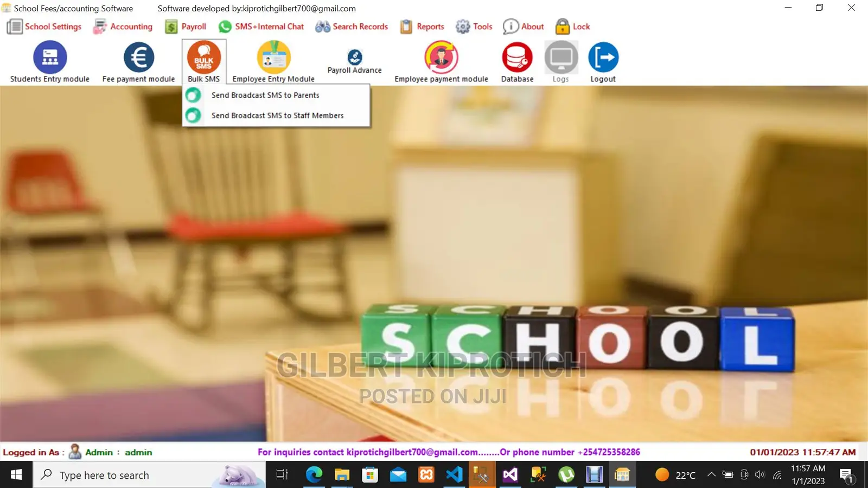Click the Logout icon
868x488 pixels.
point(603,57)
